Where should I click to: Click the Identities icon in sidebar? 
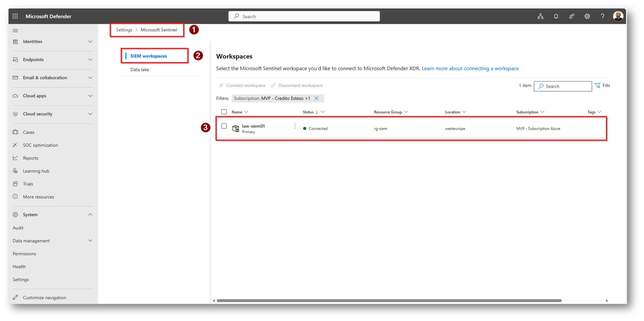(x=15, y=42)
